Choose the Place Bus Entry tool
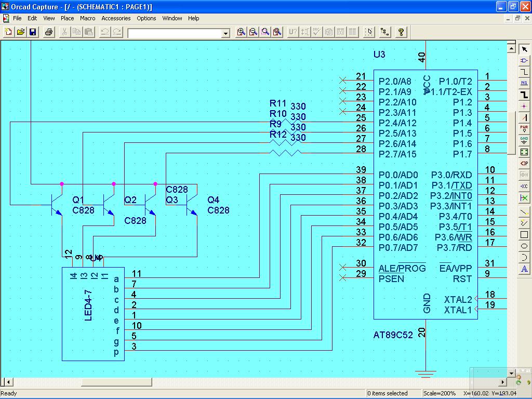This screenshot has height=399, width=532. click(x=524, y=118)
